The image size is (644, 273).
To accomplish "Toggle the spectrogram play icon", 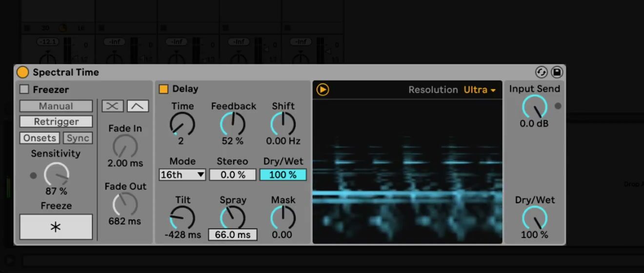I will 322,90.
